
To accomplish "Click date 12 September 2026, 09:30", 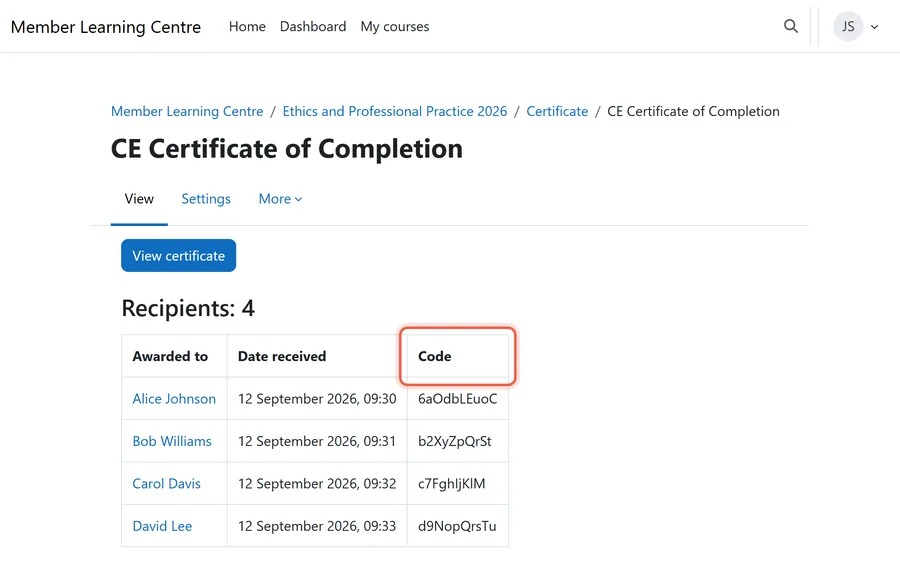I will pyautogui.click(x=317, y=399).
